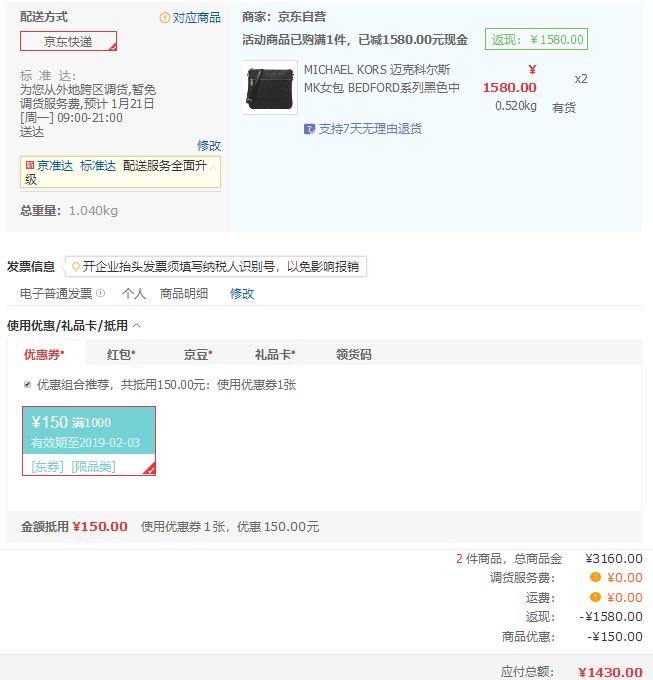Click the orange help icon for 运费
Screen dimensions: 653x680
[595, 597]
